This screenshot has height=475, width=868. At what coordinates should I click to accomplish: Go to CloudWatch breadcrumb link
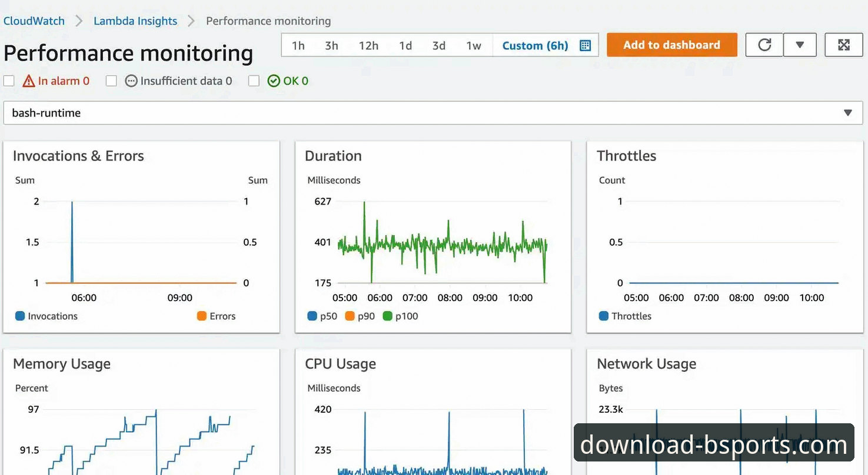pos(34,21)
